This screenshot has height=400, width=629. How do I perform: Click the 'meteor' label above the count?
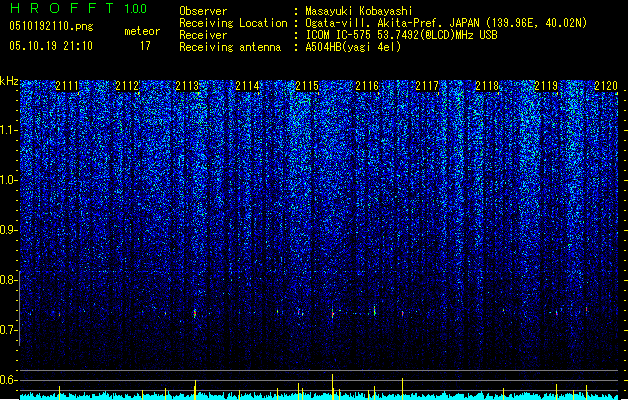click(142, 31)
